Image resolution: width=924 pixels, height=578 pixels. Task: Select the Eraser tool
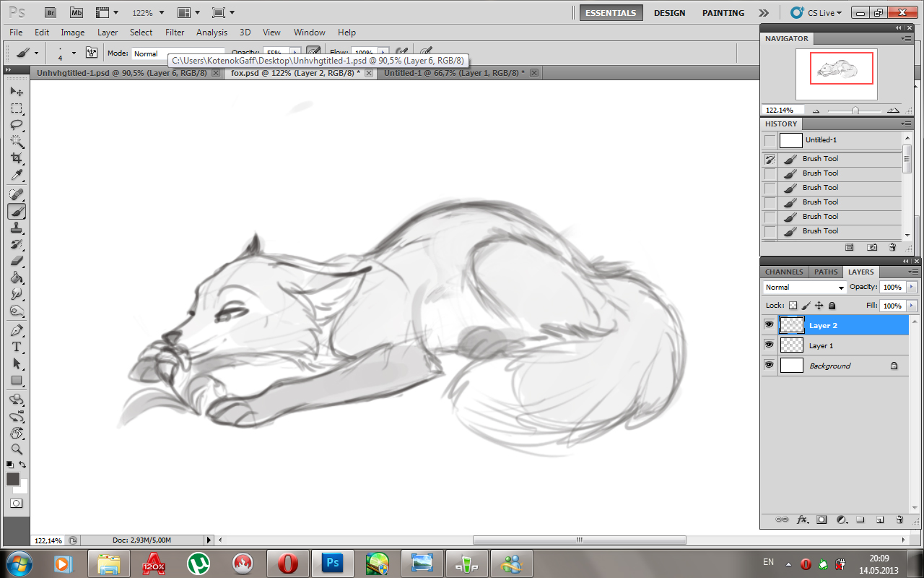point(17,261)
